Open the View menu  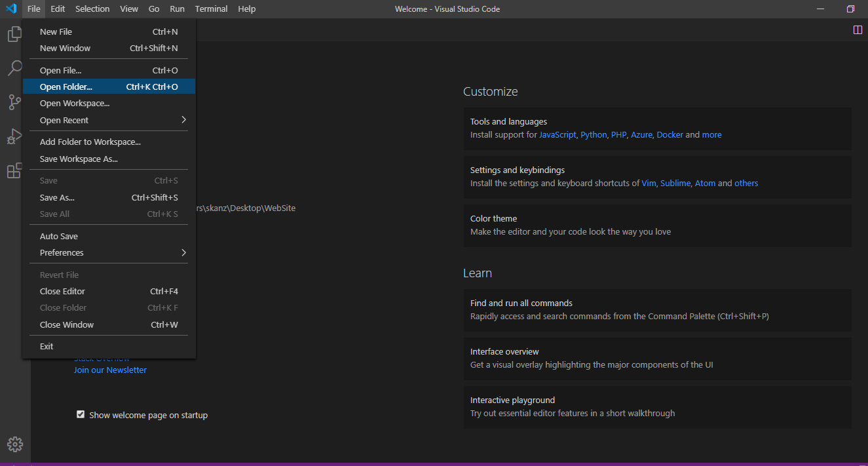tap(129, 9)
